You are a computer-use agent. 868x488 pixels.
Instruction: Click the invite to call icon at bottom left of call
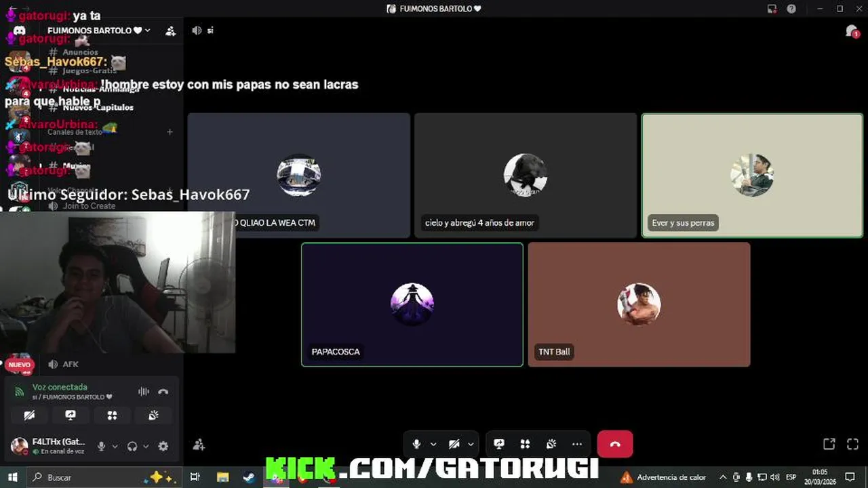click(x=199, y=445)
